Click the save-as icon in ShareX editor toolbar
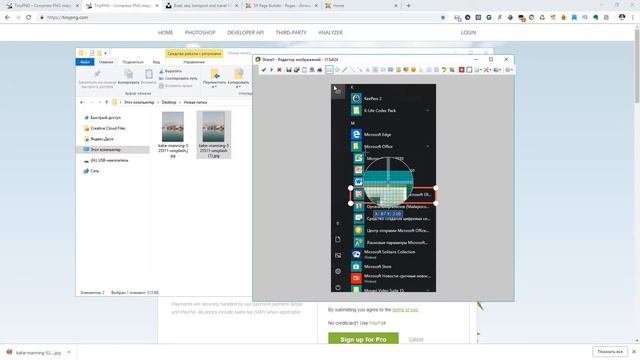The image size is (640, 360). point(297,70)
